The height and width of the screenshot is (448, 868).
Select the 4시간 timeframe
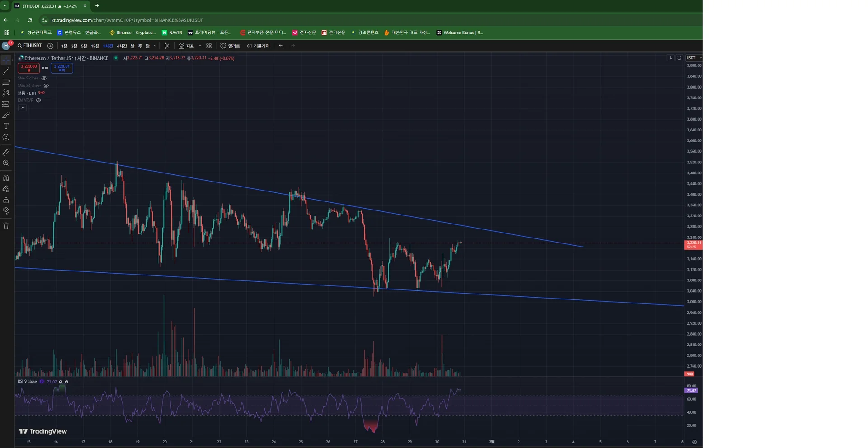[x=122, y=46]
